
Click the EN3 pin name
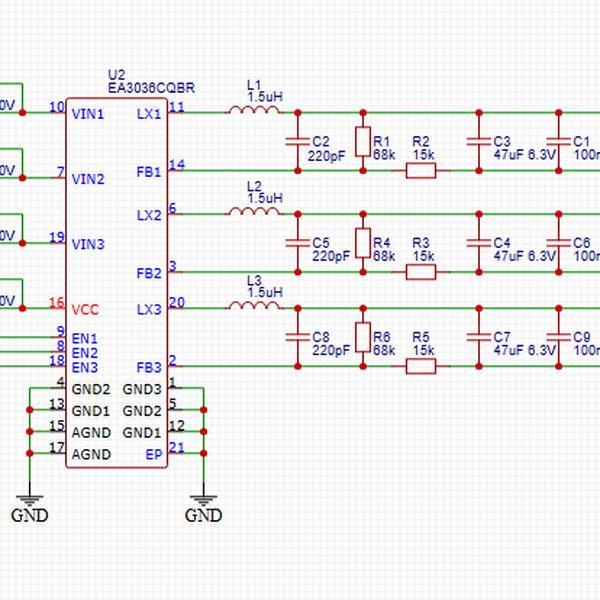point(85,367)
